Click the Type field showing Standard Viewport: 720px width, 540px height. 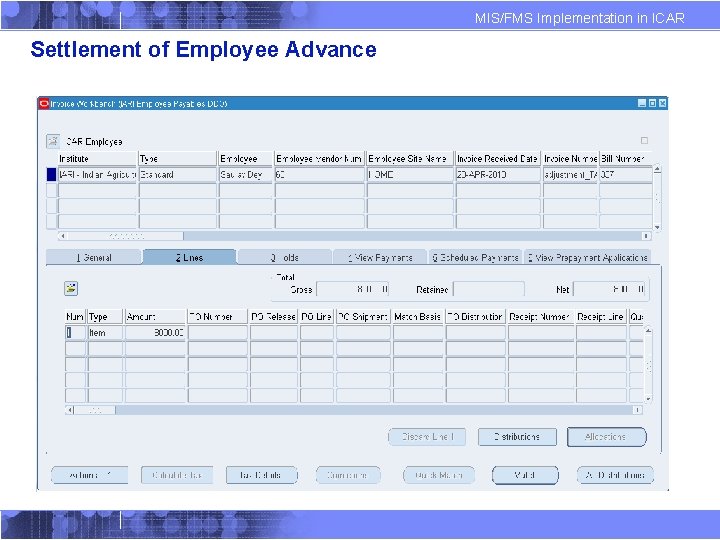pos(178,174)
